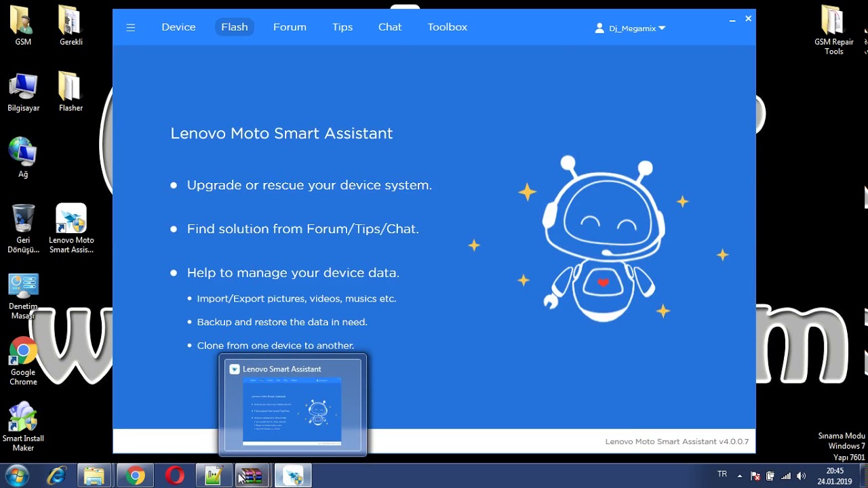Select the Gerekli desktop folder
The height and width of the screenshot is (488, 868).
[71, 26]
